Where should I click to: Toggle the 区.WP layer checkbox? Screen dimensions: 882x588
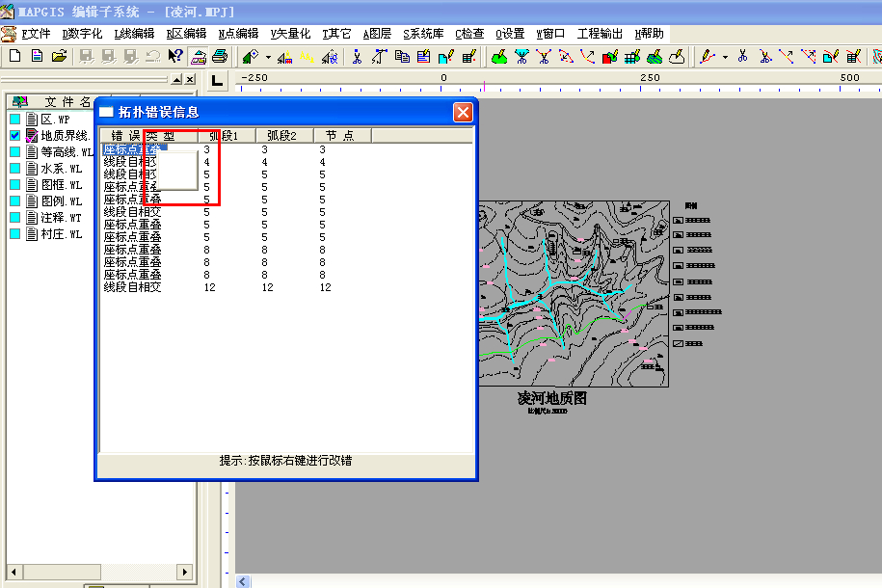[x=15, y=120]
